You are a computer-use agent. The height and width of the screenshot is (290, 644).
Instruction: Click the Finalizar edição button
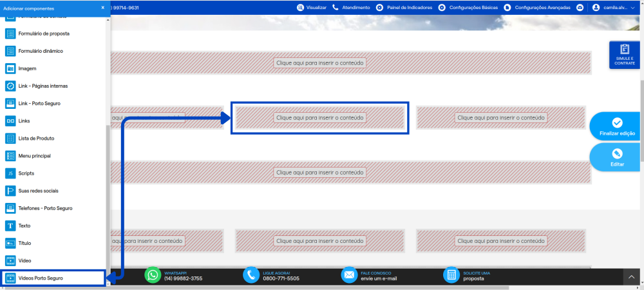(616, 127)
